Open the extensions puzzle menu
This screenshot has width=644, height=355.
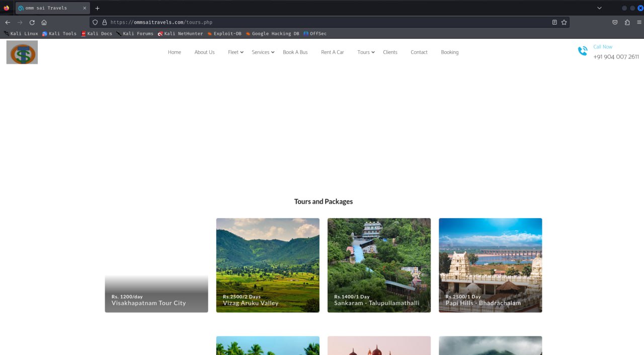[627, 22]
